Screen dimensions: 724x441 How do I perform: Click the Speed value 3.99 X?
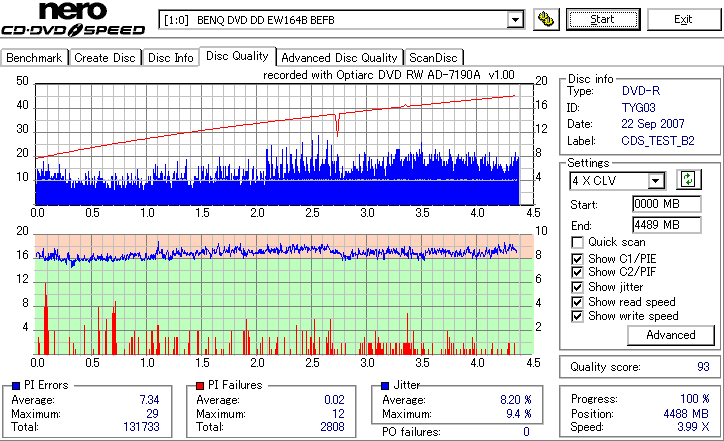click(694, 427)
